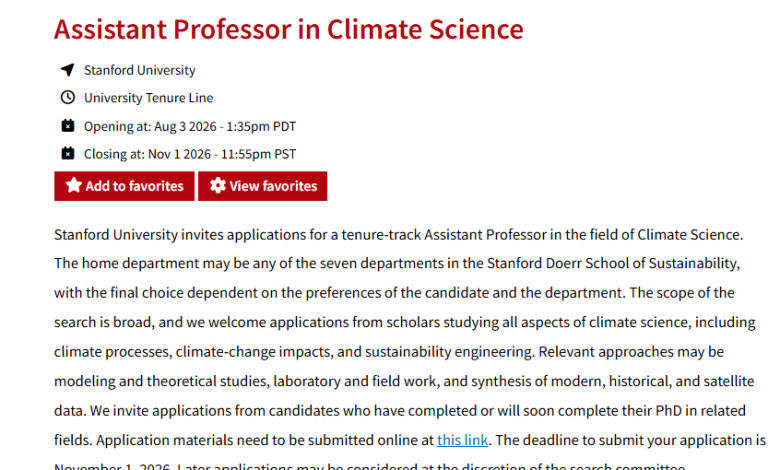Click the calendar icon next to Opening at
780x470 pixels.
68,126
